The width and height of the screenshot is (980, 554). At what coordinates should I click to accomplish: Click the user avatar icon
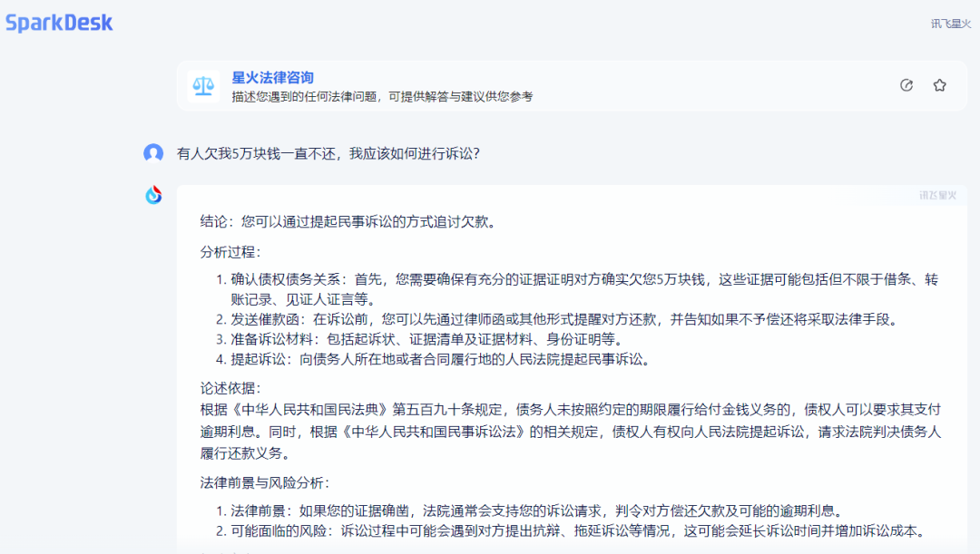153,153
